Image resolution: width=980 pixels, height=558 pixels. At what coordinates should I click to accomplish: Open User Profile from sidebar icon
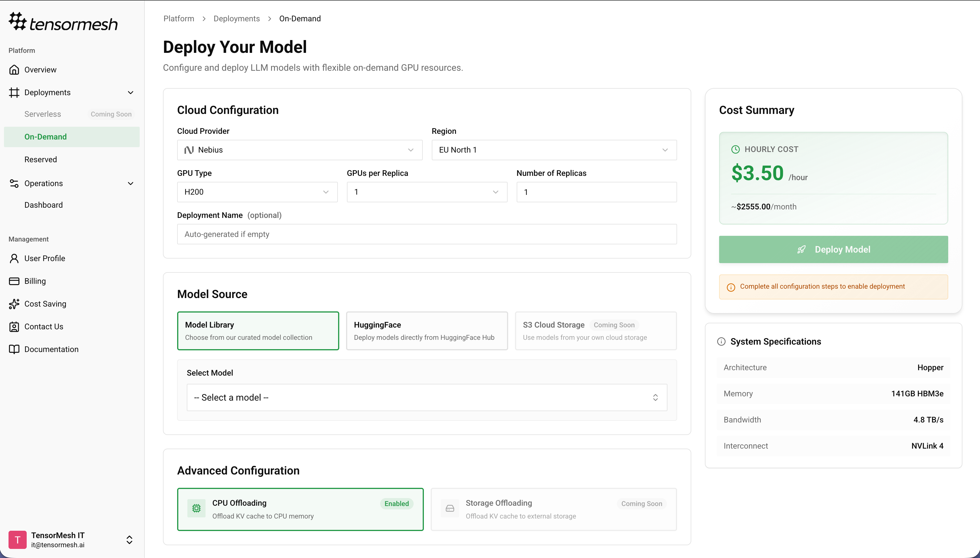[14, 258]
